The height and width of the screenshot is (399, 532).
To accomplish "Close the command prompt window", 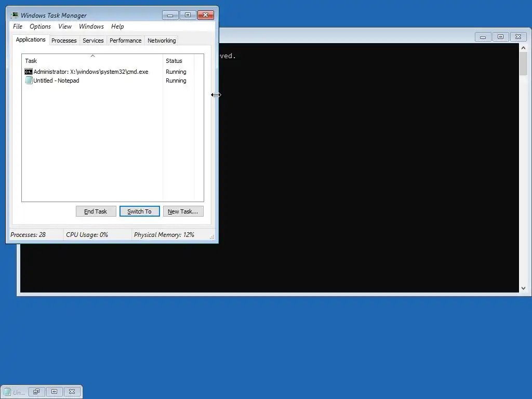I will click(518, 37).
